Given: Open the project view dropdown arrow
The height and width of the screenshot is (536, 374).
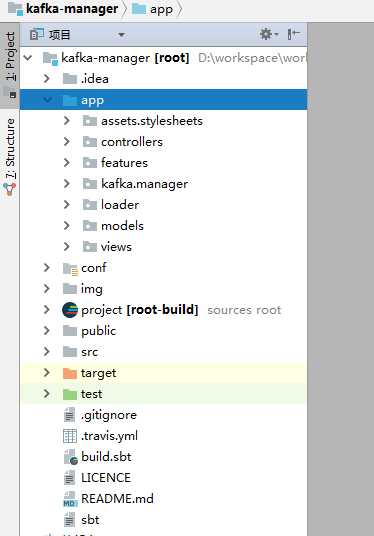Looking at the screenshot, I should coord(121,35).
